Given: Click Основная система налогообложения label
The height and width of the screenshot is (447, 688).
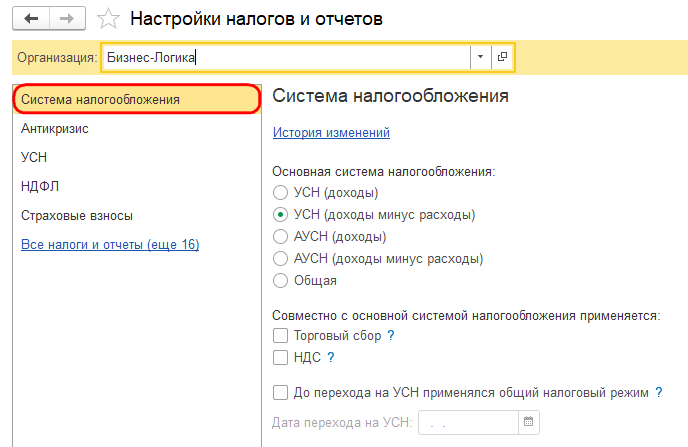Looking at the screenshot, I should click(383, 172).
